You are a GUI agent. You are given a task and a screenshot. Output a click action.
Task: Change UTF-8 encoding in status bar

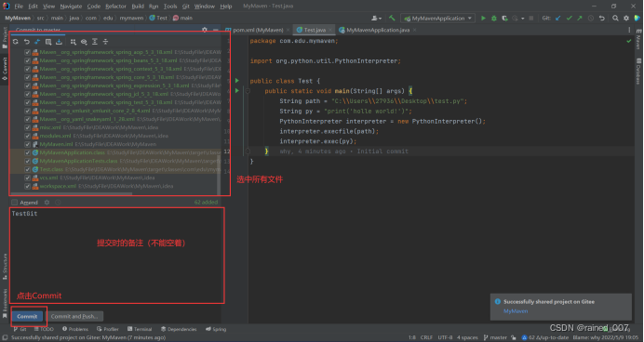445,337
